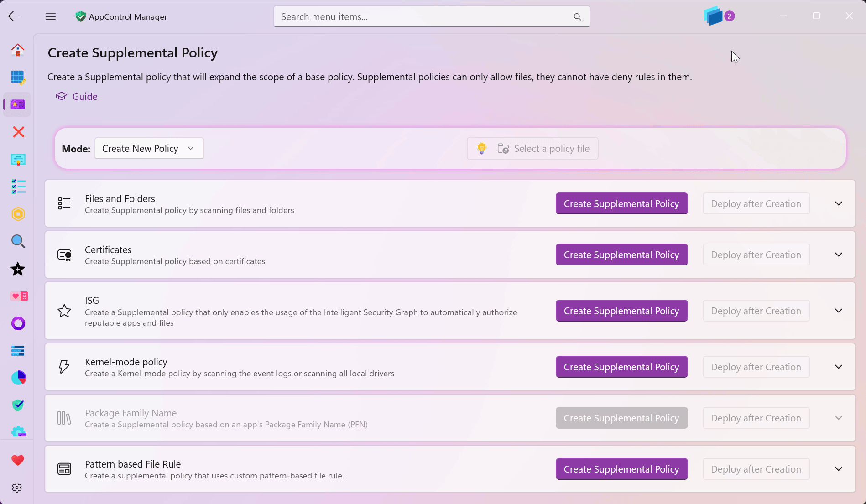Open the purple ring sidebar icon
Image resolution: width=866 pixels, height=504 pixels.
coord(18,323)
